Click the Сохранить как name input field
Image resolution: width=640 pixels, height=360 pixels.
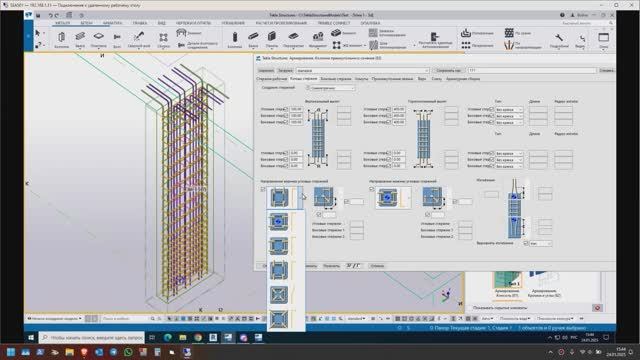click(532, 71)
